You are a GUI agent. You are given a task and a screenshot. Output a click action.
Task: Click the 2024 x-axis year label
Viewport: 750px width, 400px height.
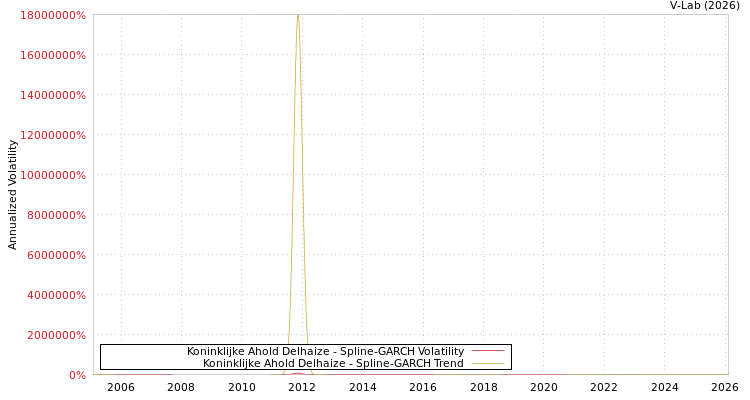(665, 387)
